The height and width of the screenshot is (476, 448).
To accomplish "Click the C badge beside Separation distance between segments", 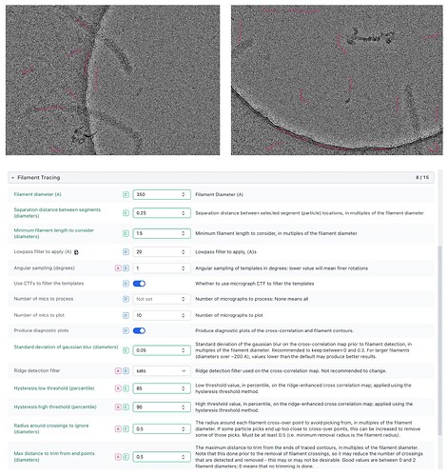I will 126,213.
